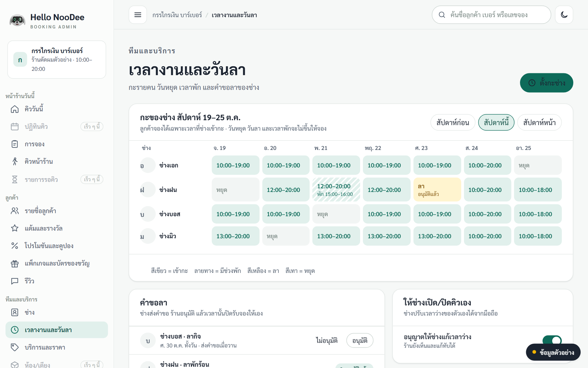Open the กรรไกรเงิน บาร์เบอร์ shop card
The height and width of the screenshot is (368, 588).
(57, 59)
